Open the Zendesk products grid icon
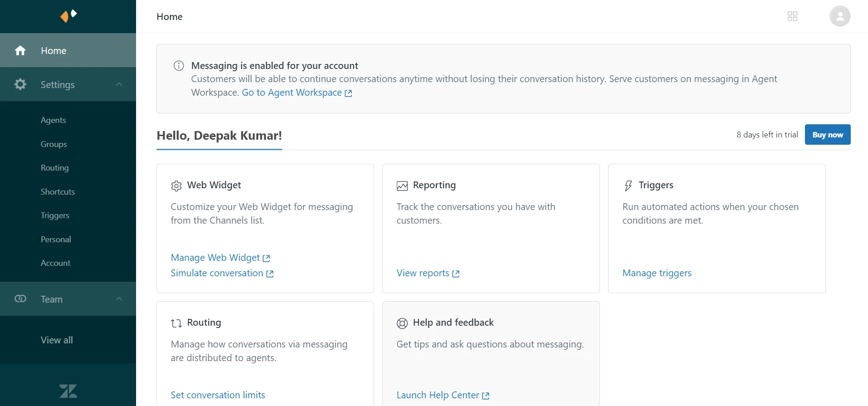The image size is (868, 406). [x=792, y=16]
